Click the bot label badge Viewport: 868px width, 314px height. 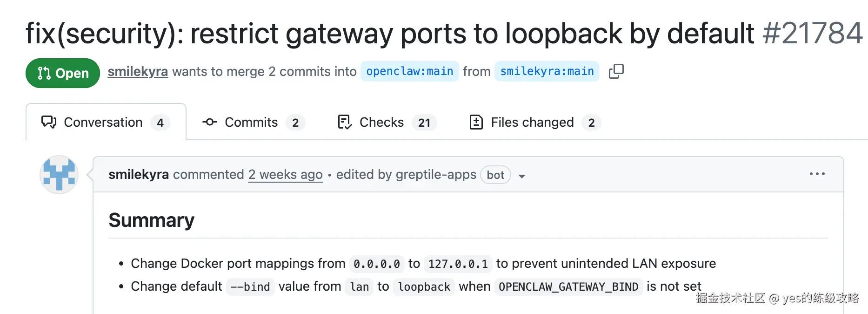[495, 175]
